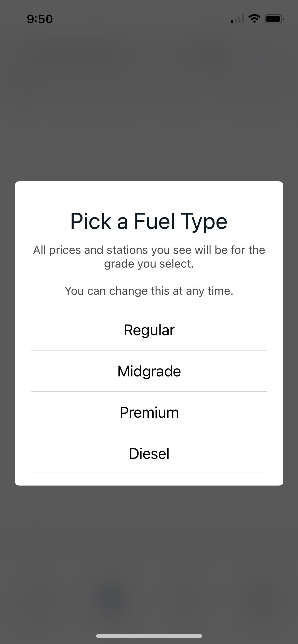Set fuel grade to Regular
298x644 pixels.
point(149,330)
